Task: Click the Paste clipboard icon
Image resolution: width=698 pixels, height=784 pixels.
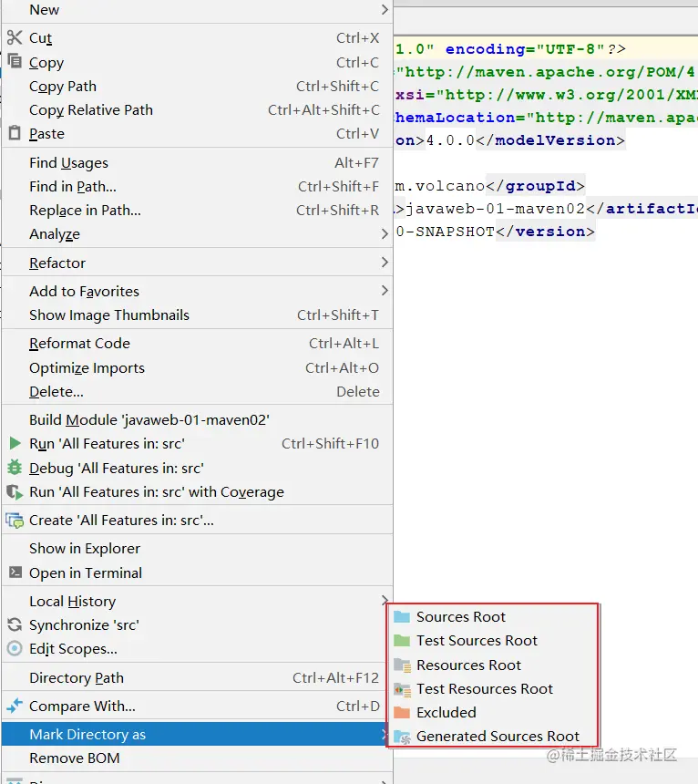Action: click(15, 133)
